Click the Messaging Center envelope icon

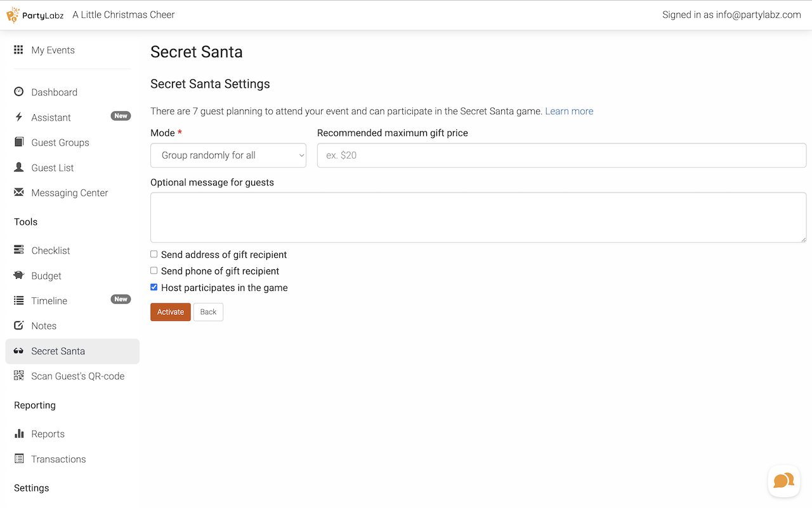coord(19,192)
